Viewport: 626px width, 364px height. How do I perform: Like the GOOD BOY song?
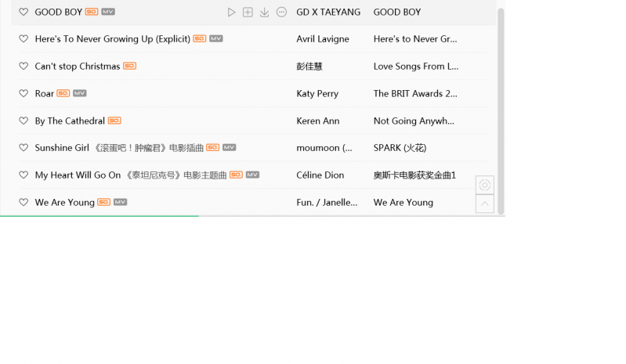click(24, 12)
